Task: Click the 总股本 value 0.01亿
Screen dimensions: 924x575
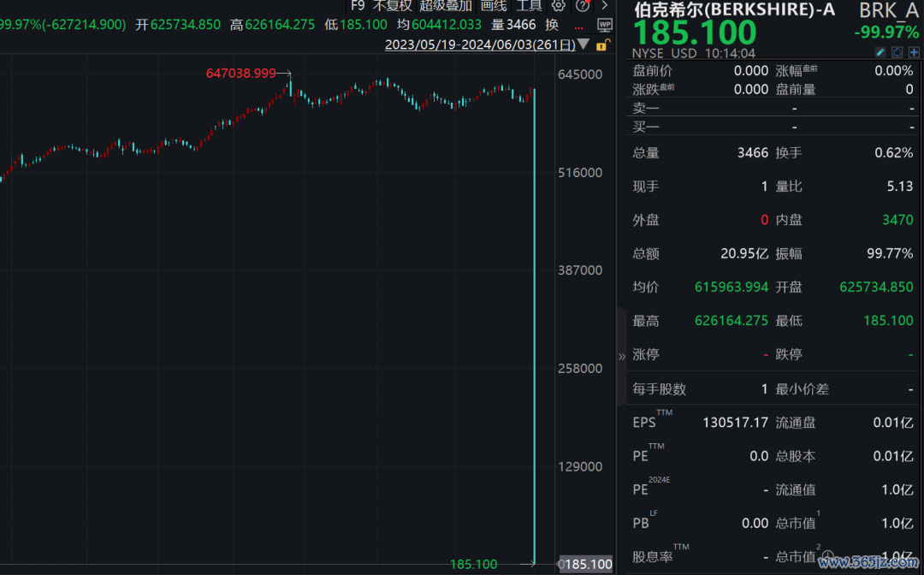Action: 893,457
